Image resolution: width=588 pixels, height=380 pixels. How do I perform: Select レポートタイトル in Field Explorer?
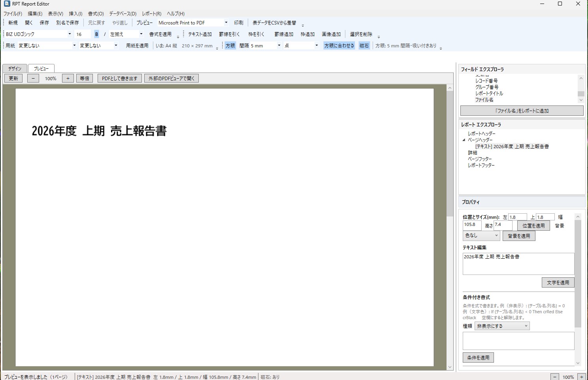pos(489,94)
